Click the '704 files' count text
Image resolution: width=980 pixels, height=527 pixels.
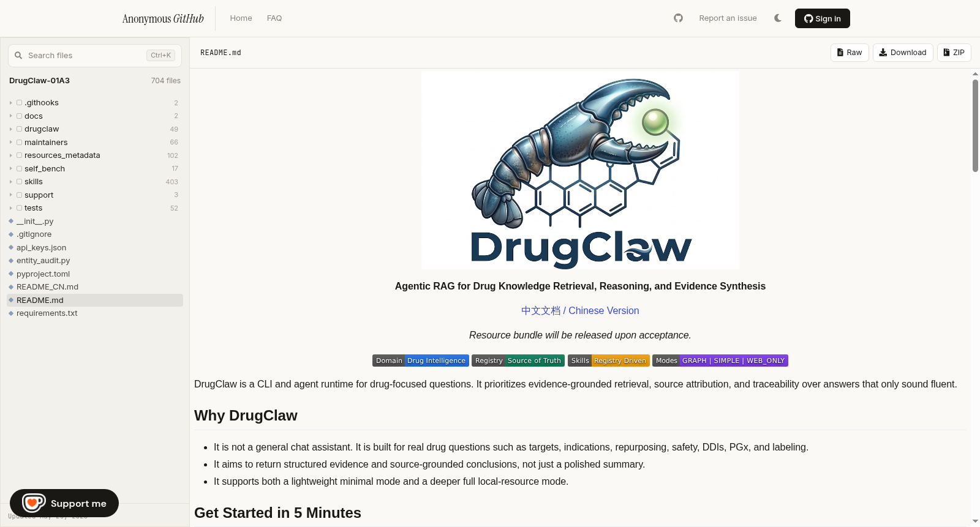pos(166,81)
